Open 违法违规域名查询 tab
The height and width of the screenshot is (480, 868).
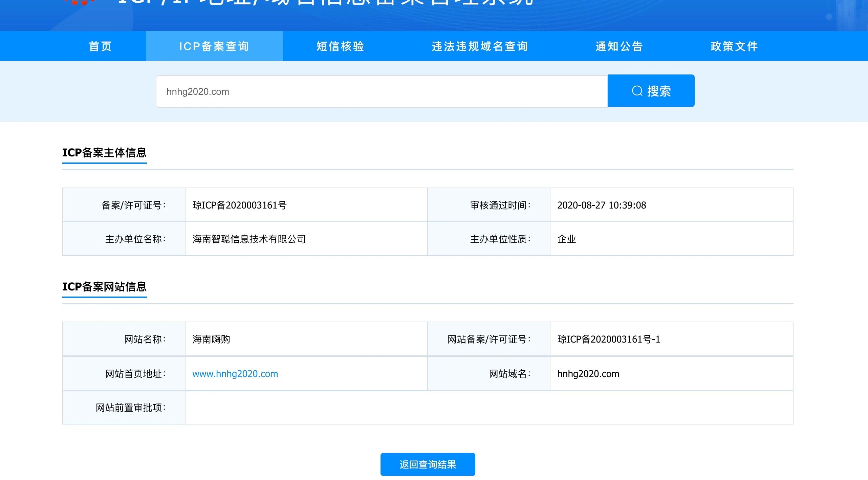[480, 46]
